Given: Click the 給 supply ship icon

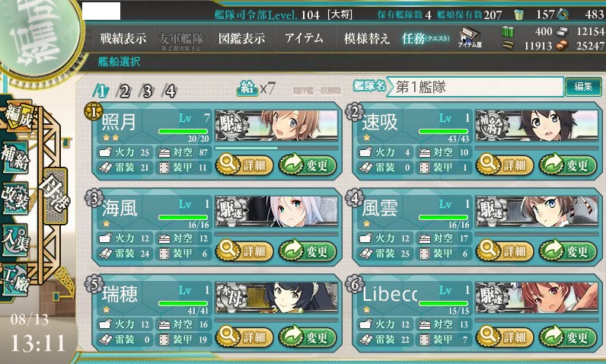Looking at the screenshot, I should [247, 88].
